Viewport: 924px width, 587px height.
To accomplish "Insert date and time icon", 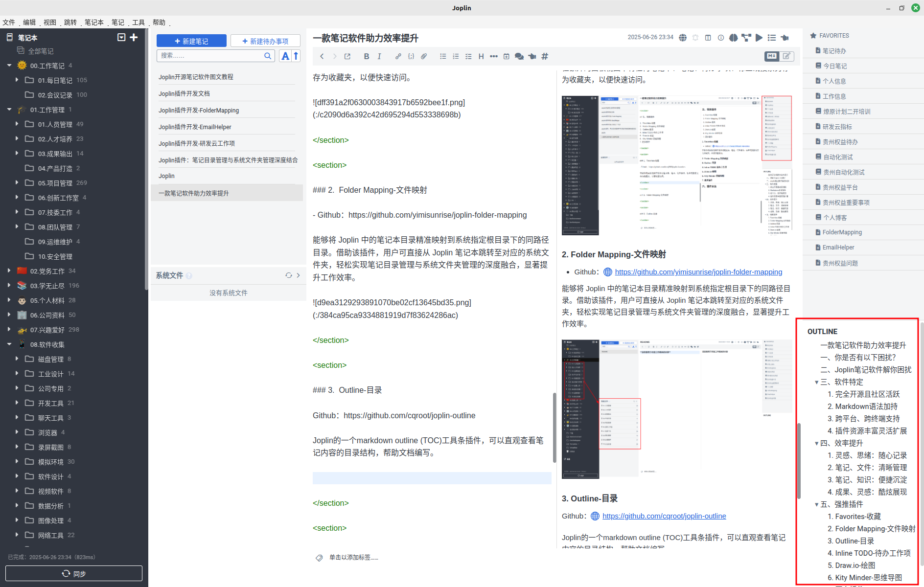I will coord(507,56).
